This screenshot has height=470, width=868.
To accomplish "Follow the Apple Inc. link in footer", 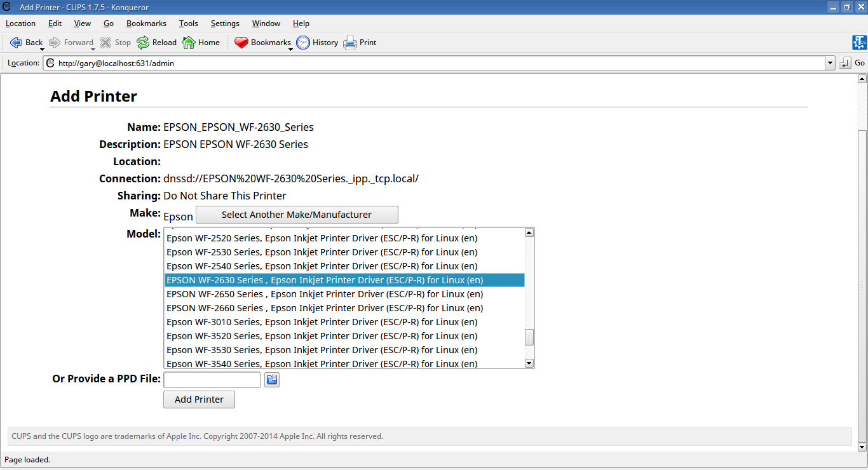I will tap(184, 436).
